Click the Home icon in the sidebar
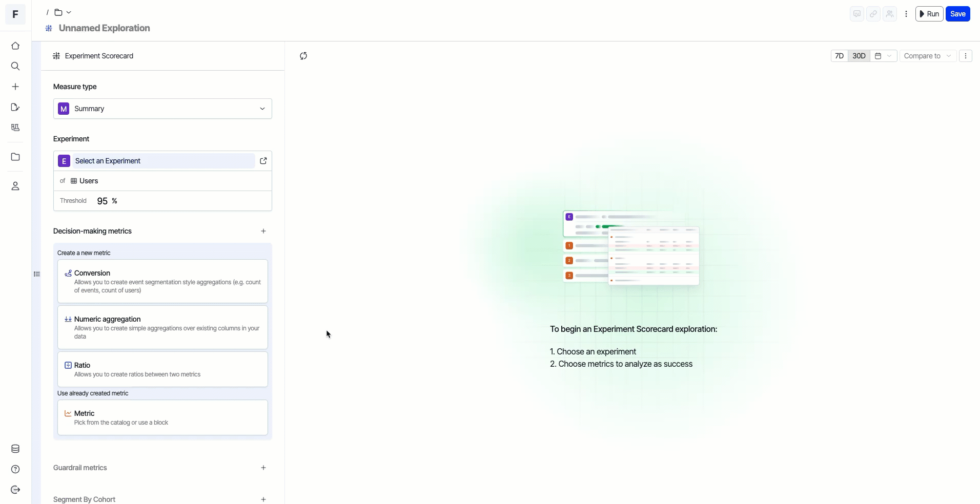980x504 pixels. 15,46
